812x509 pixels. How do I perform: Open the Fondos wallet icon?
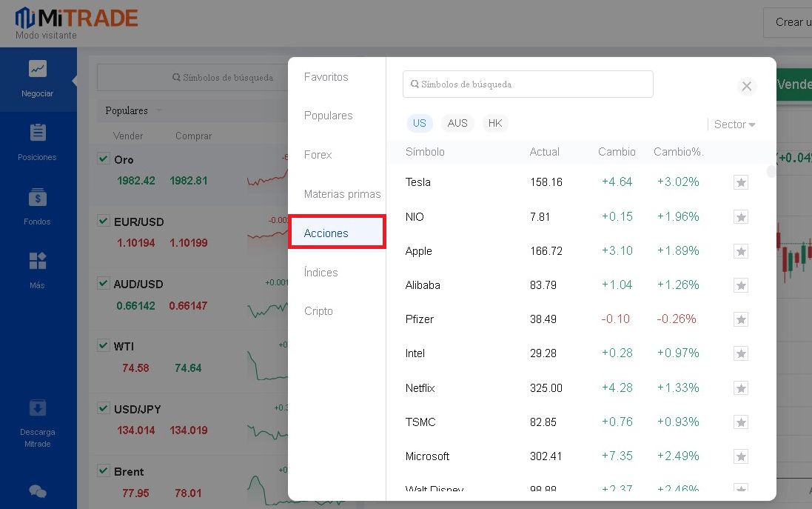(x=37, y=198)
